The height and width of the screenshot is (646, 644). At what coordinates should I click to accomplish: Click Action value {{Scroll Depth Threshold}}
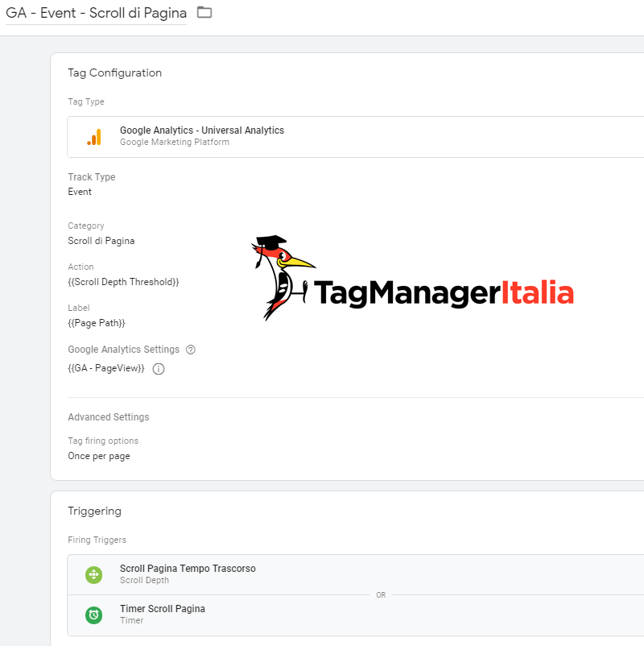point(123,282)
